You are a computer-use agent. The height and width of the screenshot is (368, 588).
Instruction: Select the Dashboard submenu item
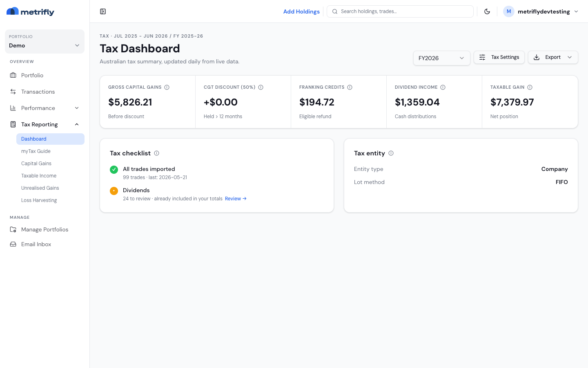(50, 139)
